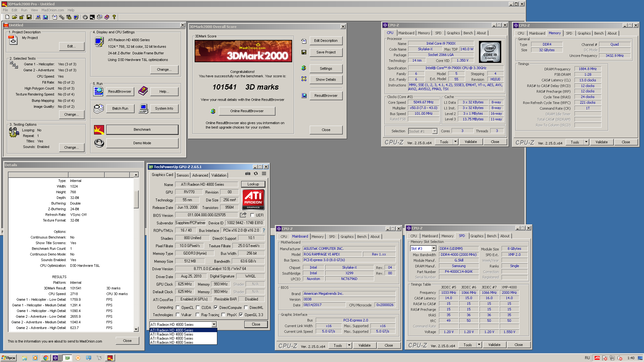
Task: Open ResultBrowser from the toolbar magnifier icon
Action: 45,17
